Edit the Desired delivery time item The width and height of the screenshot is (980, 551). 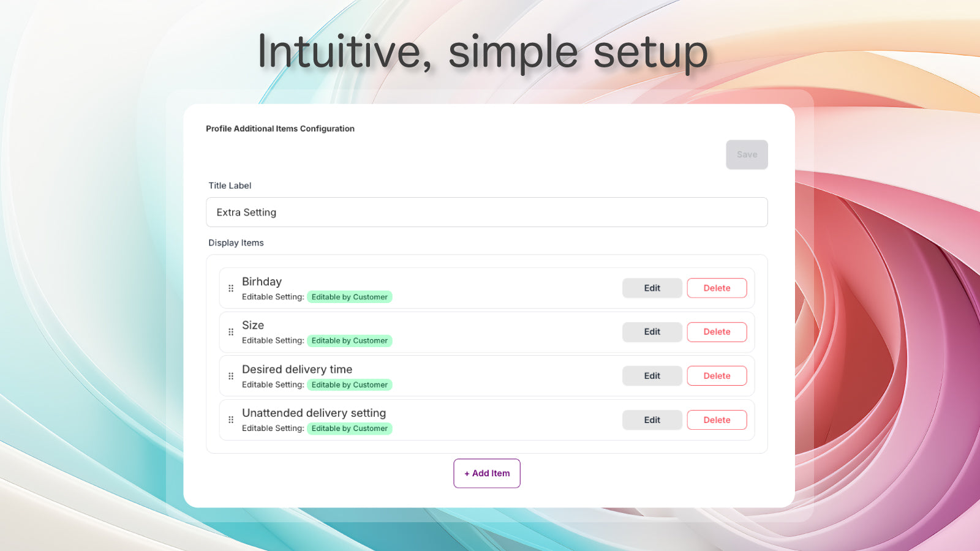click(652, 375)
